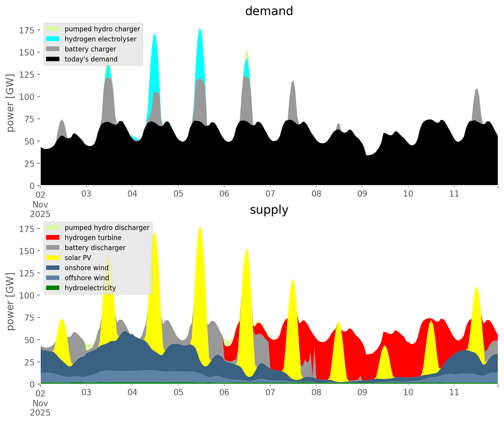Image resolution: width=504 pixels, height=423 pixels.
Task: Select the gray battery charger legend swatch
Action: click(x=53, y=49)
